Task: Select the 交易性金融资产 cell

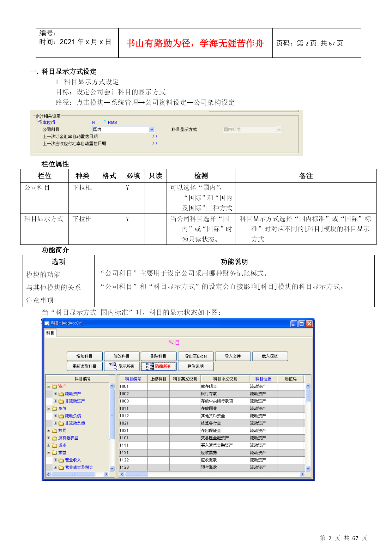Action: tap(225, 438)
